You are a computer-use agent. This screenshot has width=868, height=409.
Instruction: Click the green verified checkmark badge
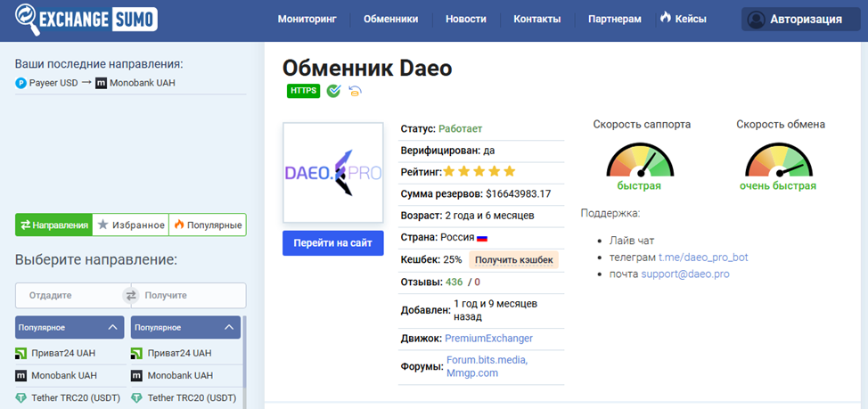[x=333, y=91]
